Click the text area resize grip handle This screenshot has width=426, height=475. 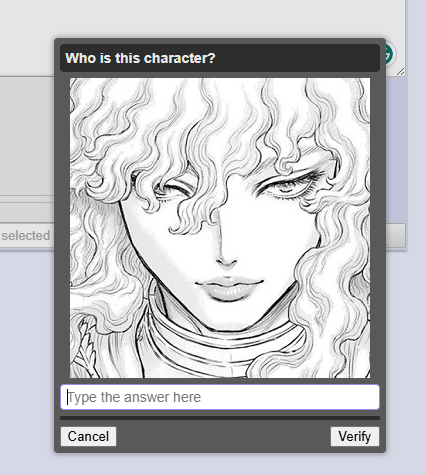(400, 71)
